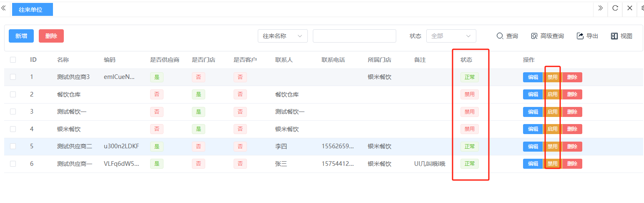Click the 导出 export icon

click(580, 36)
